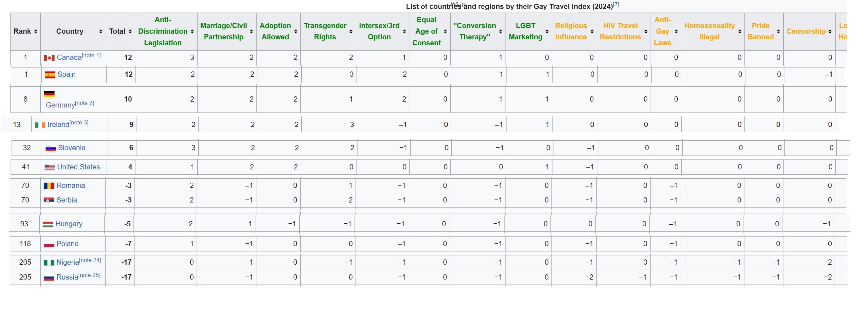Click the Anti-Gay Laws sort arrows
Image resolution: width=868 pixels, height=311 pixels.
[676, 31]
